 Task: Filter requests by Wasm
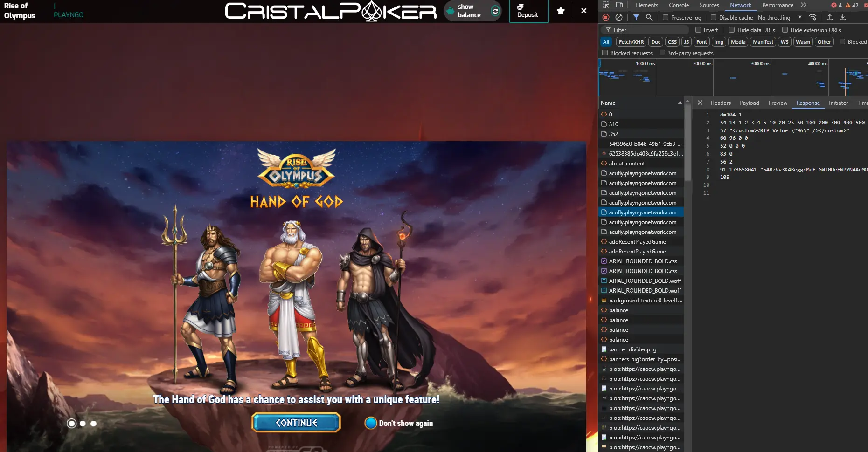pyautogui.click(x=803, y=41)
